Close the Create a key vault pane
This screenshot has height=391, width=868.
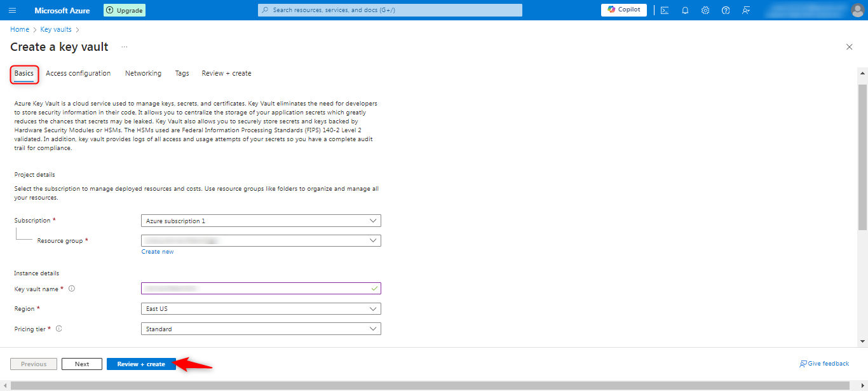pyautogui.click(x=850, y=47)
